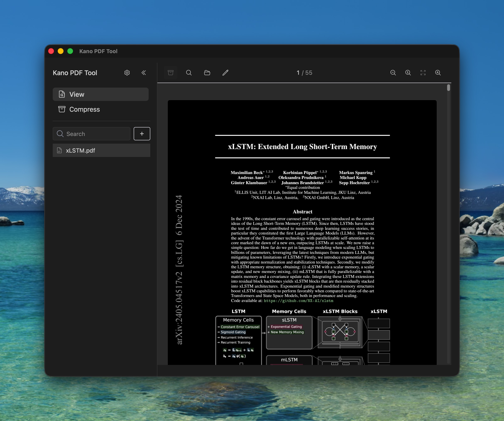This screenshot has height=421, width=504.
Task: Add a new PDF with plus button
Action: tap(142, 134)
